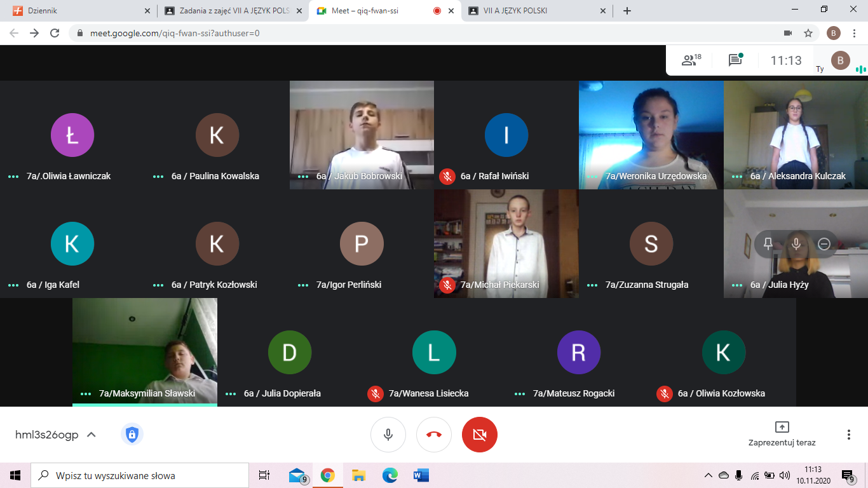Open the Mail app in taskbar
The height and width of the screenshot is (488, 868).
click(297, 475)
